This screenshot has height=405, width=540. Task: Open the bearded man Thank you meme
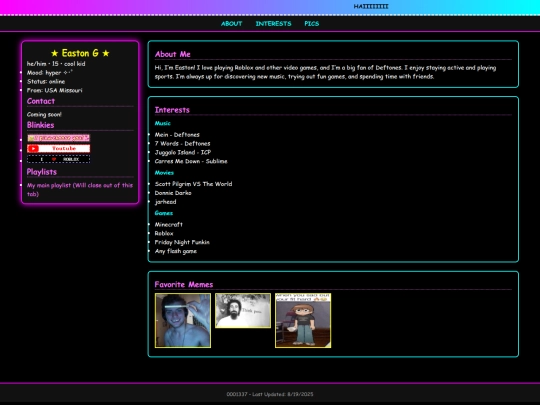(x=243, y=311)
